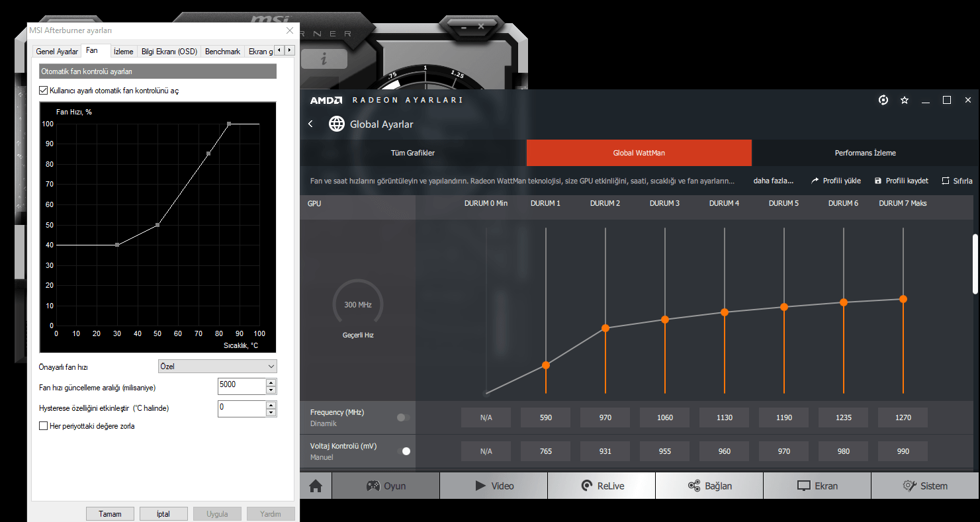Click the fan update interval field

tap(242, 386)
